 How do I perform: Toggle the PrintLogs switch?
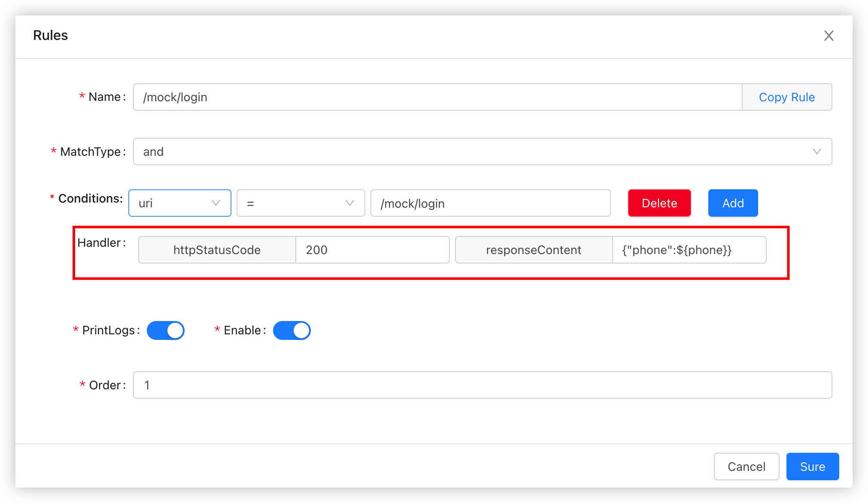click(x=166, y=330)
